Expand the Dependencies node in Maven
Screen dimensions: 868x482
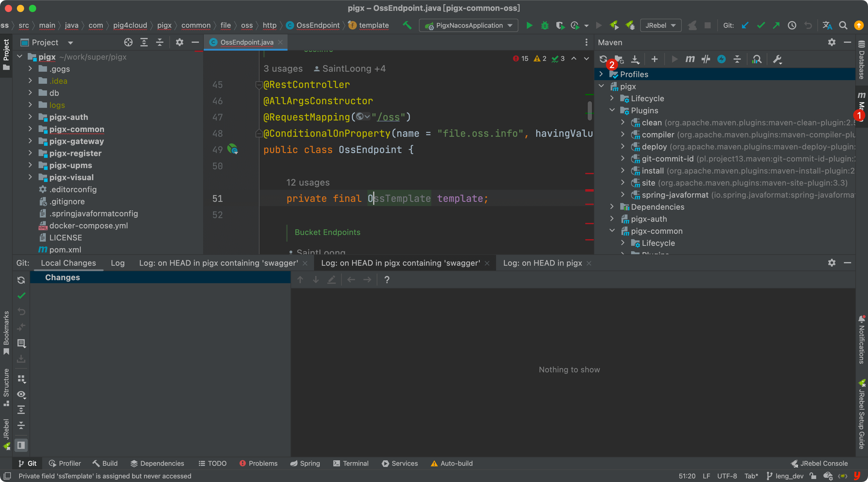[612, 206]
